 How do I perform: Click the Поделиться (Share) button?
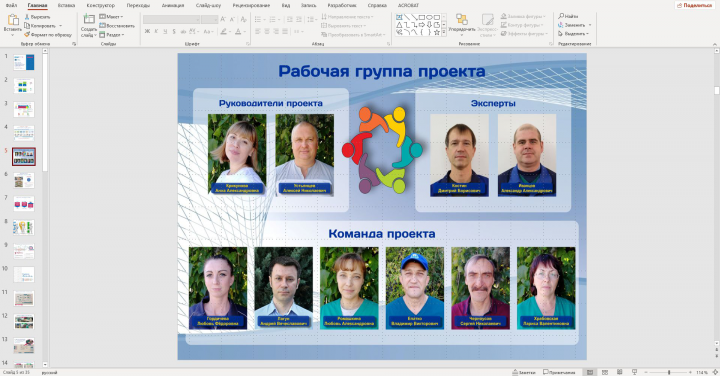click(694, 5)
